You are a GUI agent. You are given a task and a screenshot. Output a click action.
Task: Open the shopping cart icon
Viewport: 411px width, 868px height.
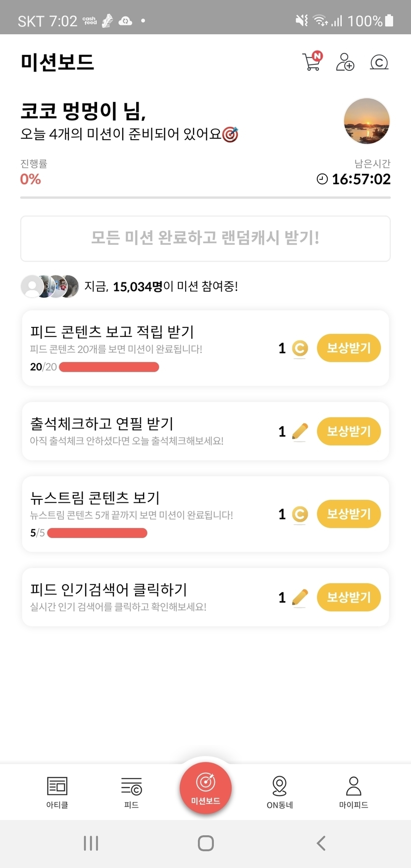(312, 61)
